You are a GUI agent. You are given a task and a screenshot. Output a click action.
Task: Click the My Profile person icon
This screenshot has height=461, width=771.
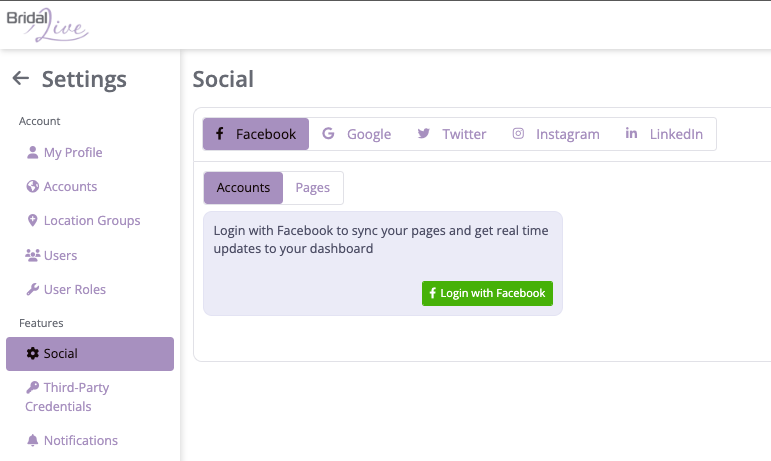coord(32,152)
